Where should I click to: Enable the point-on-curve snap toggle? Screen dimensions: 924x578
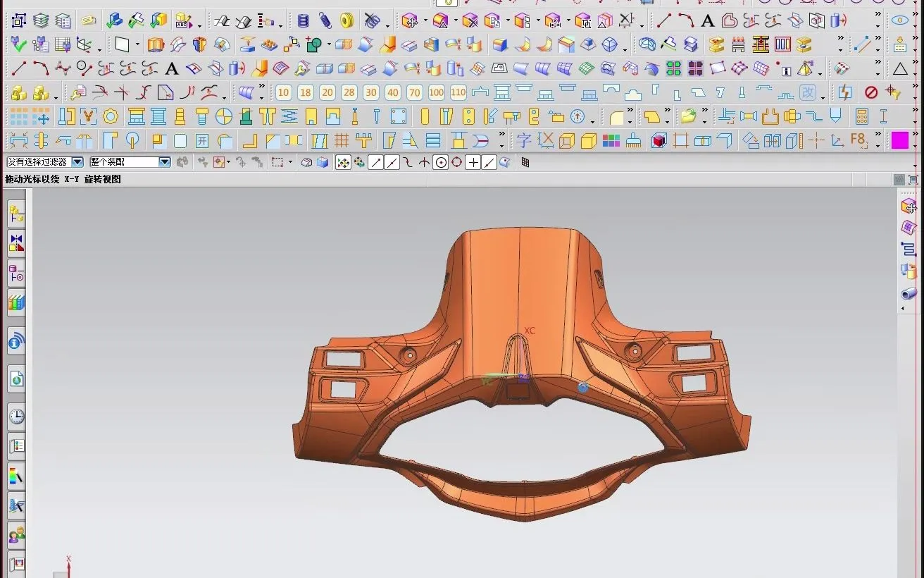point(489,162)
